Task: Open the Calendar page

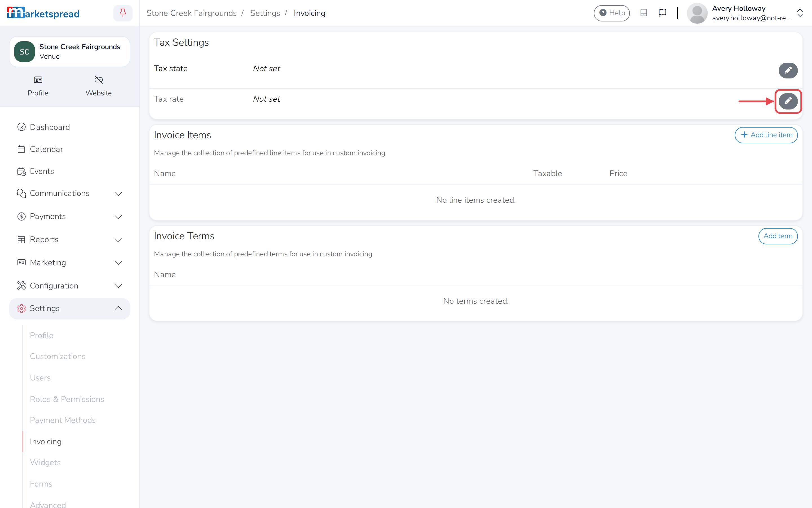Action: coord(46,149)
